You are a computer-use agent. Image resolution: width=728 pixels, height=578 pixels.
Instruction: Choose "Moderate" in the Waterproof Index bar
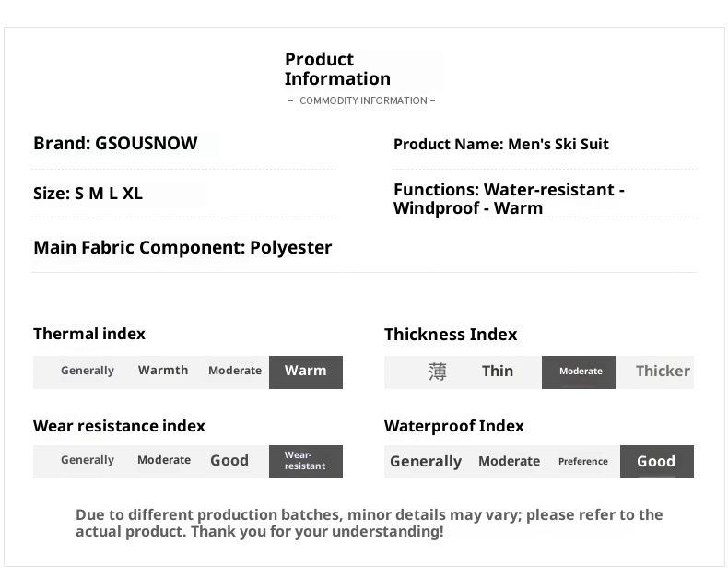tap(509, 462)
